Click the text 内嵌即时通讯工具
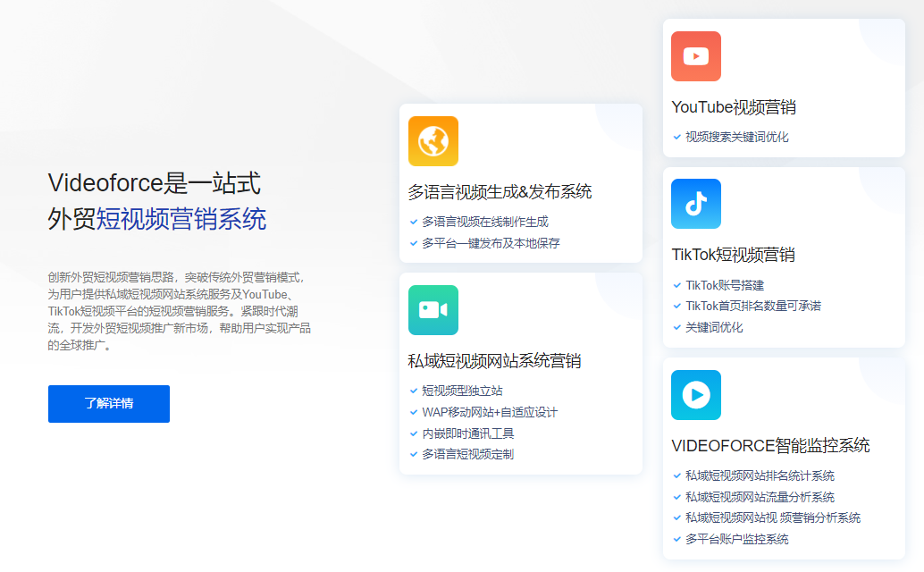The height and width of the screenshot is (572, 924). tap(468, 433)
